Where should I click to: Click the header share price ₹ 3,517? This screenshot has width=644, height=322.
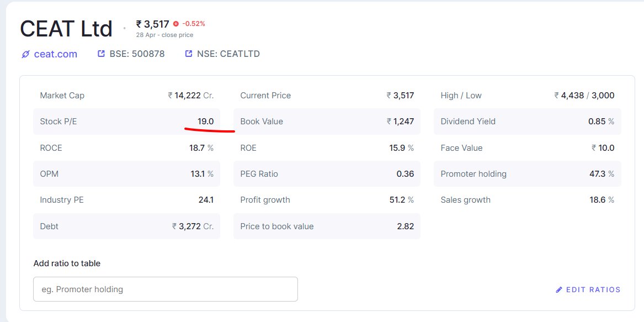point(153,24)
